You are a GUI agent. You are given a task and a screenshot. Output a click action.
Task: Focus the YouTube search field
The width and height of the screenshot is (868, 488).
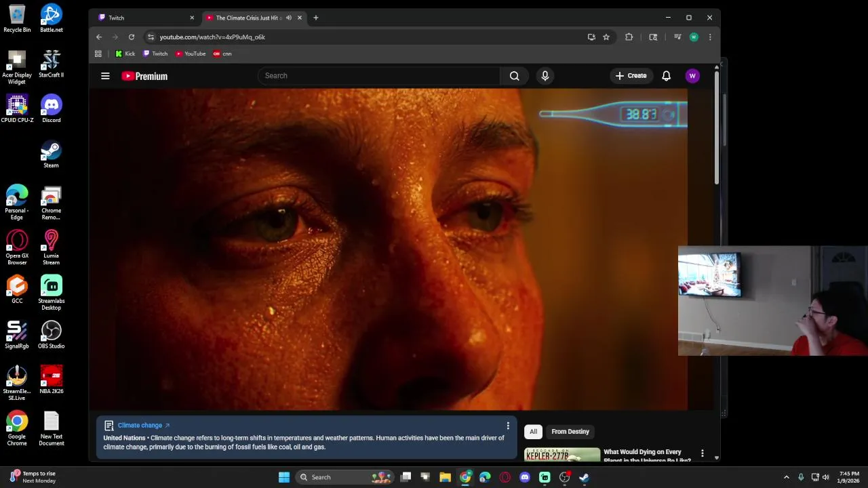[x=378, y=76]
